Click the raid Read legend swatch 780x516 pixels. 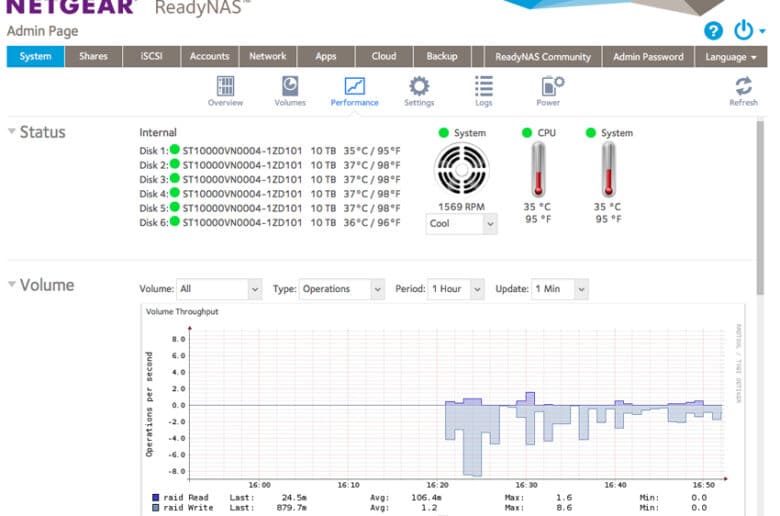[x=156, y=497]
